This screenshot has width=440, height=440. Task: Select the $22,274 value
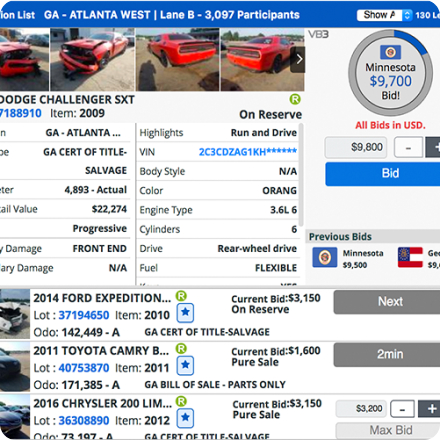tap(109, 209)
